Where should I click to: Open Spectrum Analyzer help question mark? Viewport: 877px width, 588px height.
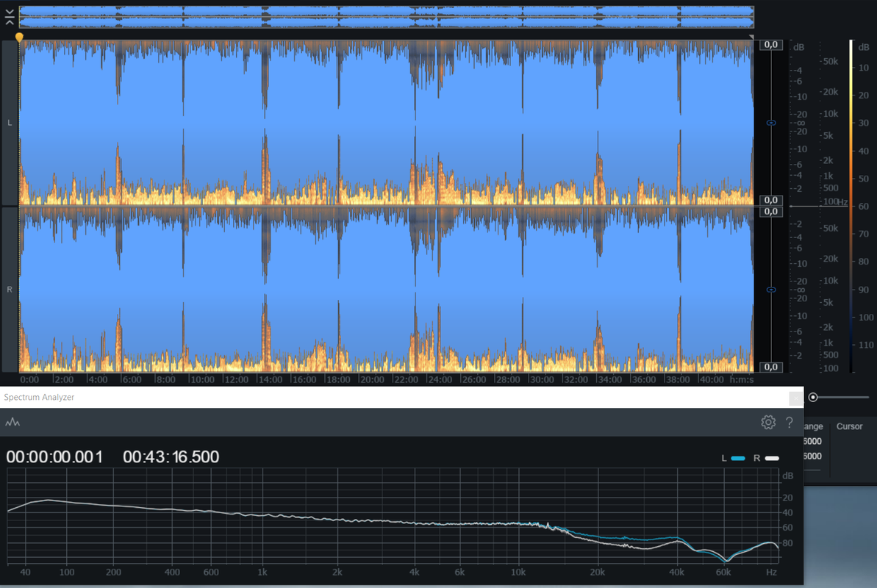click(790, 423)
